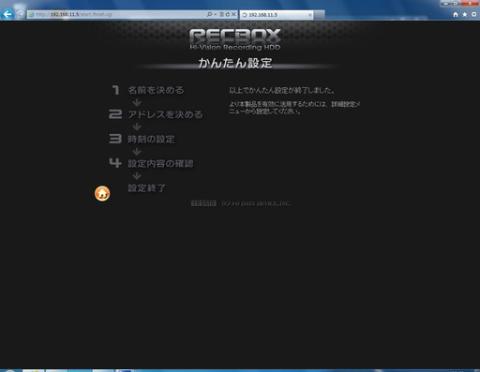Image resolution: width=480 pixels, height=372 pixels.
Task: Open the browser Home page icon
Action: (x=456, y=14)
